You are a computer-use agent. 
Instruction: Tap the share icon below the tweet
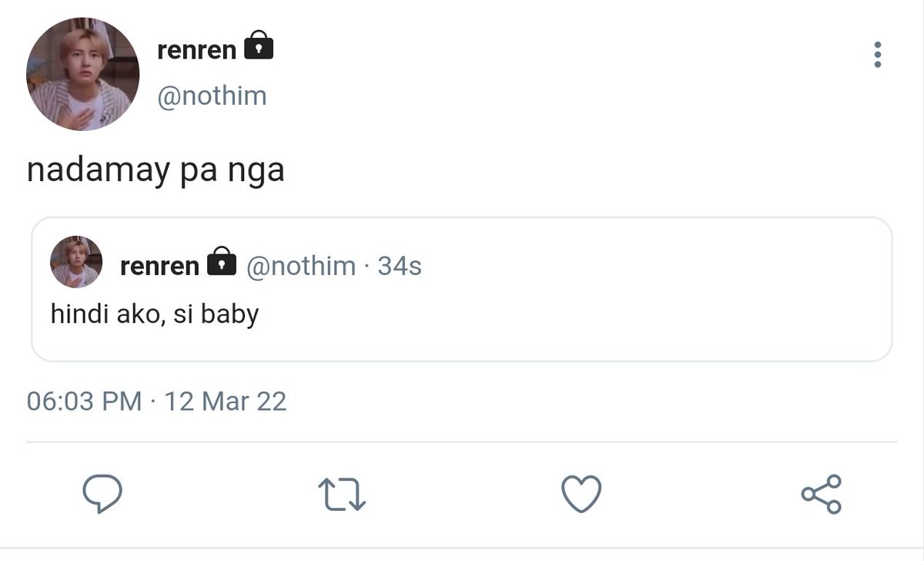click(822, 494)
